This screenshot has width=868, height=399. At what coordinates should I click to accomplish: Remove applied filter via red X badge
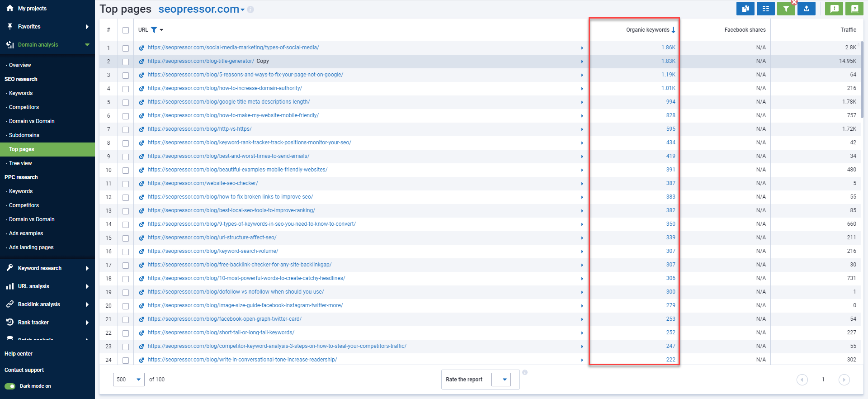(x=794, y=2)
